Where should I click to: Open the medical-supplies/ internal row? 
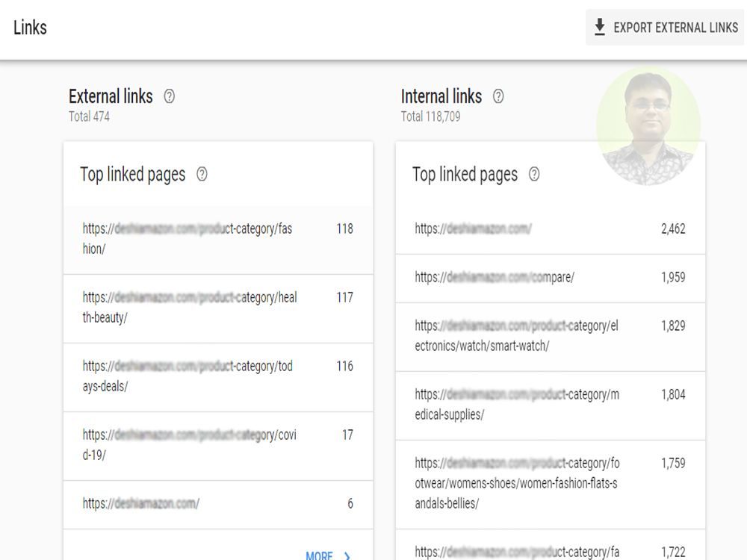pos(551,405)
